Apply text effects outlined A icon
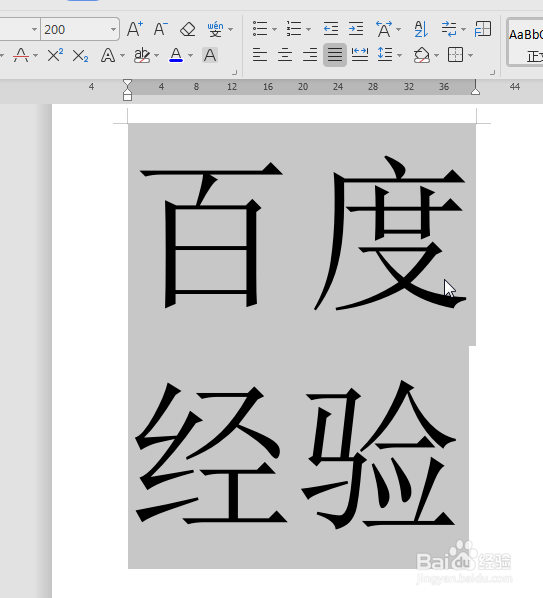This screenshot has width=543, height=598. 108,55
